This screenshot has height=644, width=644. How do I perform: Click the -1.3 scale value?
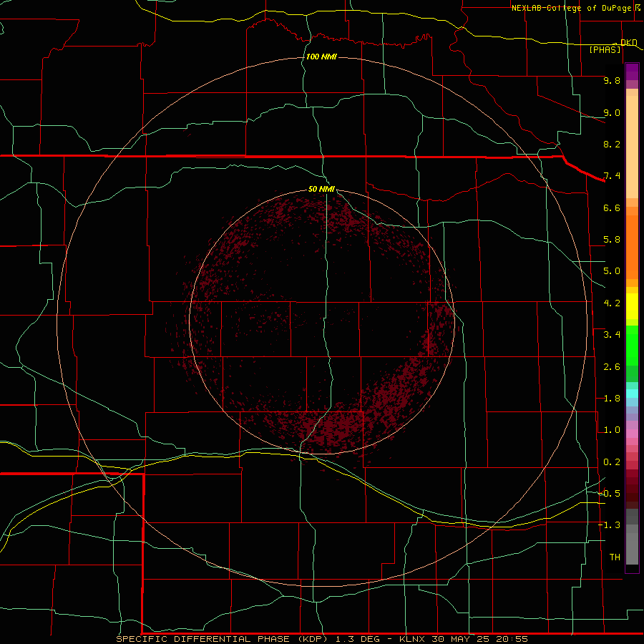pos(610,525)
